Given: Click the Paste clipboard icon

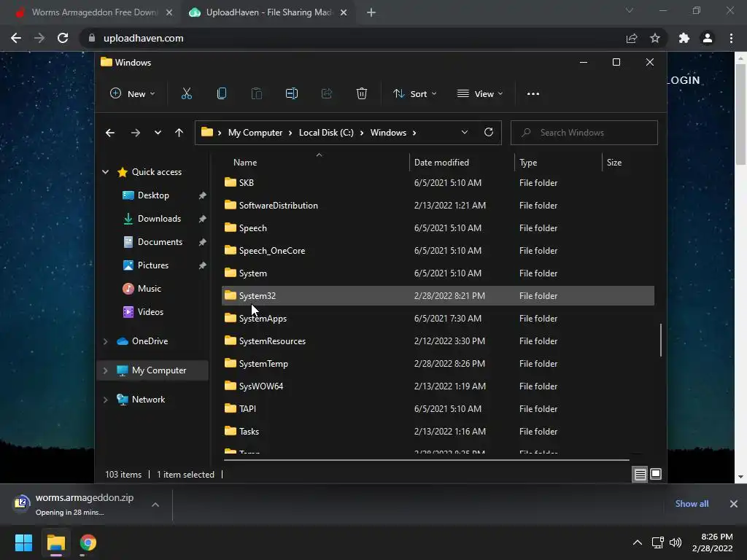Looking at the screenshot, I should (x=256, y=94).
